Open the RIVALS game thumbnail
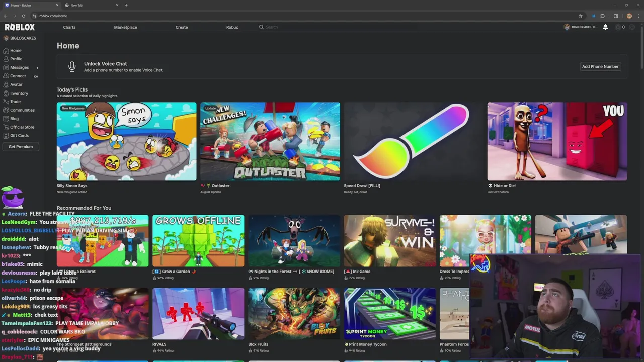 [x=198, y=314]
